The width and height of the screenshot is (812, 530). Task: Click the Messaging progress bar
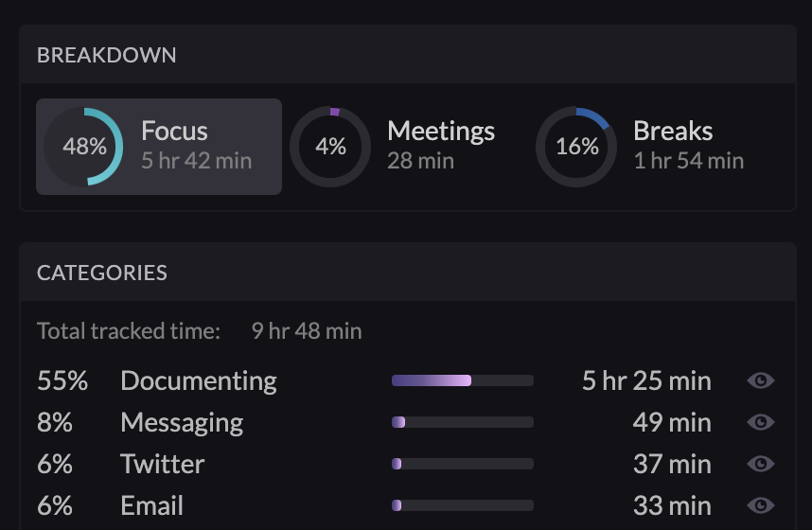click(463, 422)
